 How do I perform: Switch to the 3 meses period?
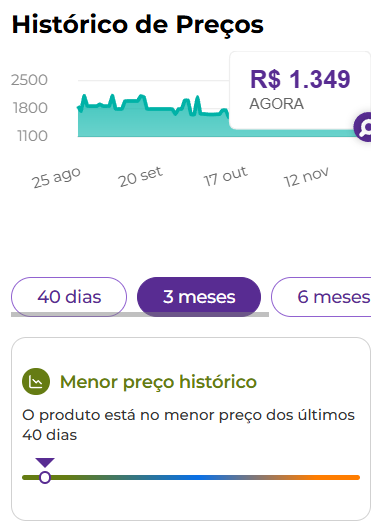click(199, 297)
